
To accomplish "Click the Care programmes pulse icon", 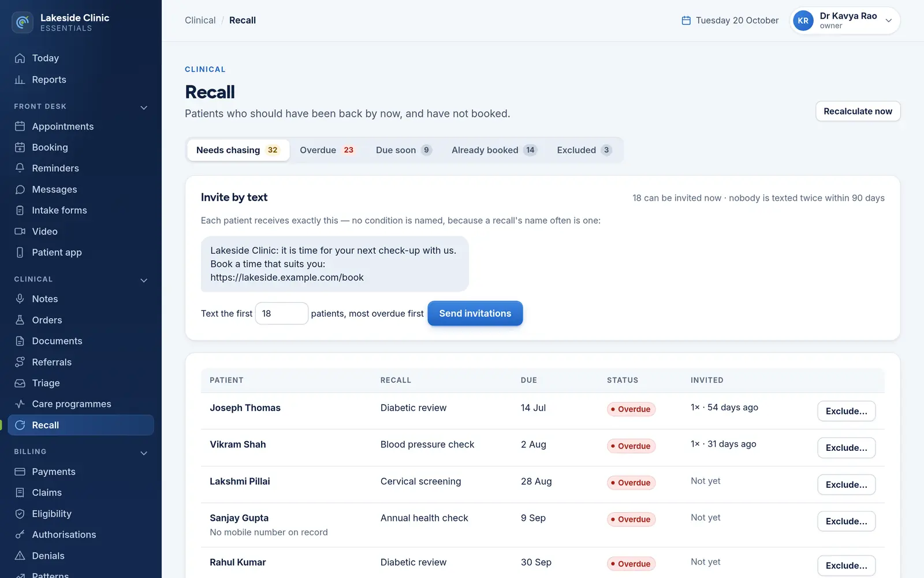I will pos(20,404).
